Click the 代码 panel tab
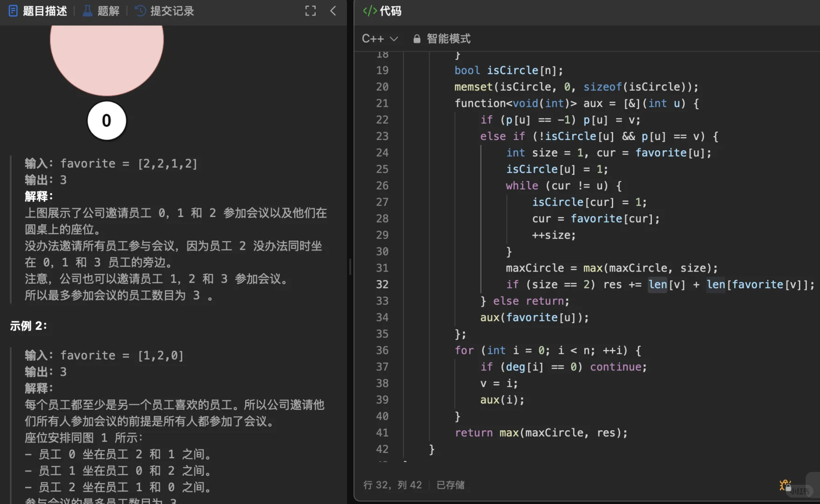Image resolution: width=820 pixels, height=504 pixels. tap(382, 11)
